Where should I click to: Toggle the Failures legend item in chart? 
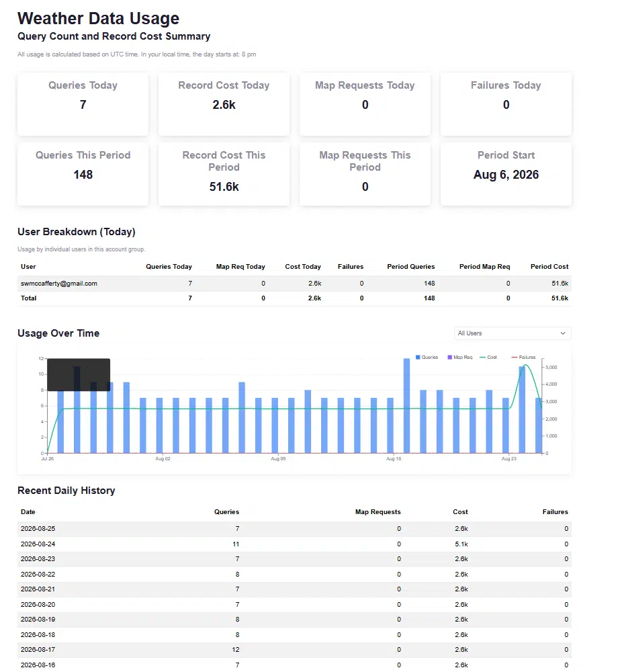(523, 358)
